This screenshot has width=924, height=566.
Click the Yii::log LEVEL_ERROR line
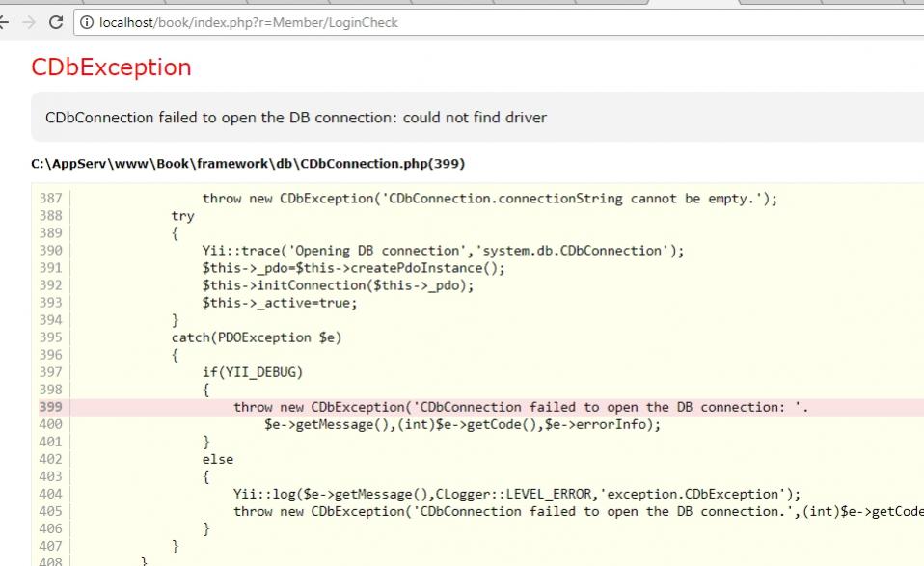point(517,494)
